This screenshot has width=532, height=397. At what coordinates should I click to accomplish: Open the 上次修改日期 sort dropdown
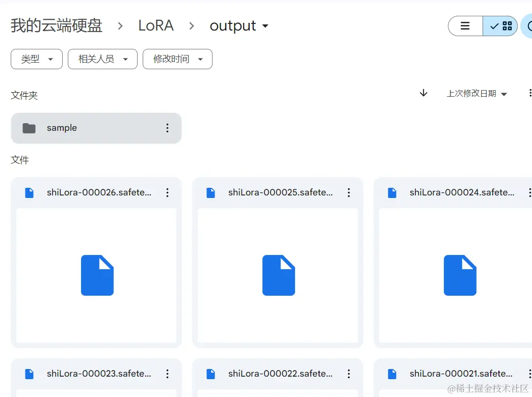pos(476,94)
